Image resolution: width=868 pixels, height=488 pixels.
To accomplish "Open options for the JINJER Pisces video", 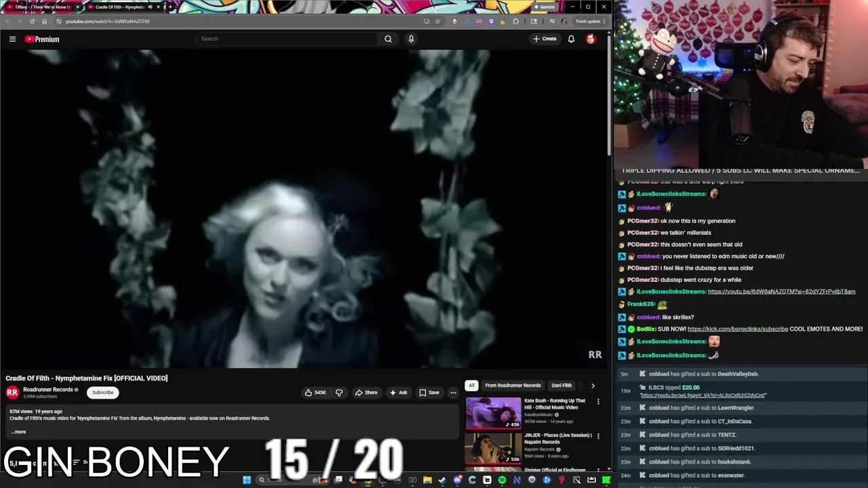I will pos(598,436).
